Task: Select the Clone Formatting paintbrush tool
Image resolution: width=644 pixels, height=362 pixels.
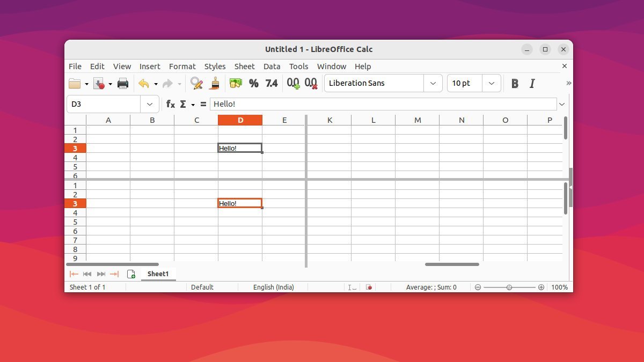Action: tap(215, 83)
